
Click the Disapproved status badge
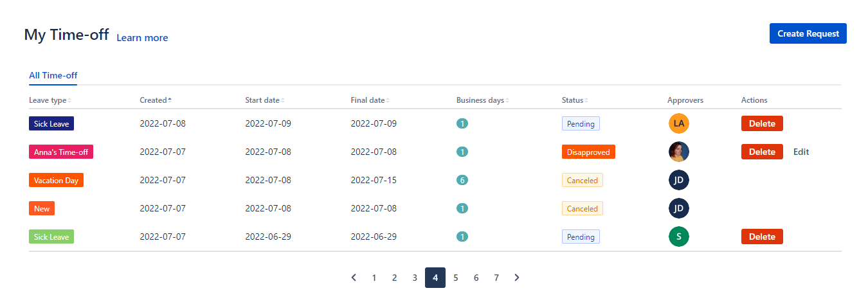588,152
